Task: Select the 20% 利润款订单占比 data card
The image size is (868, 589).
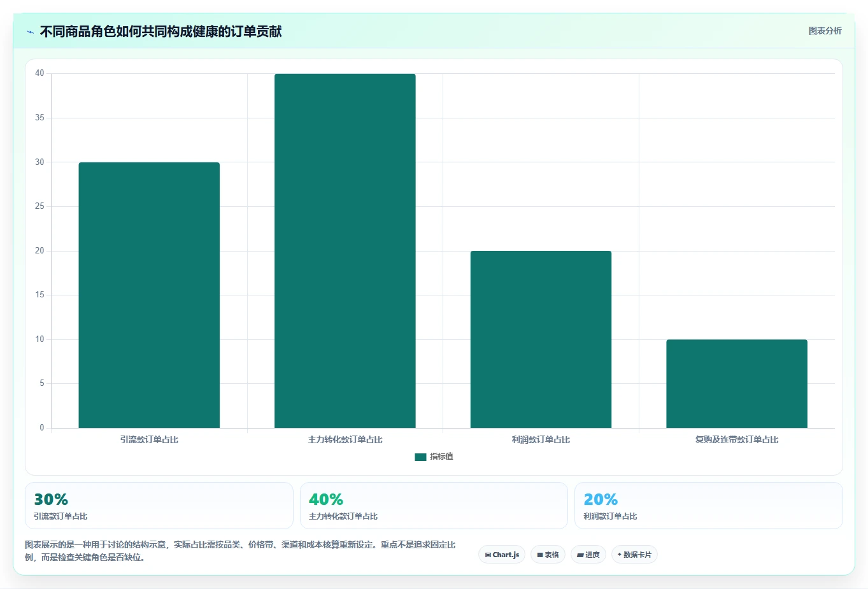Action: tap(709, 506)
